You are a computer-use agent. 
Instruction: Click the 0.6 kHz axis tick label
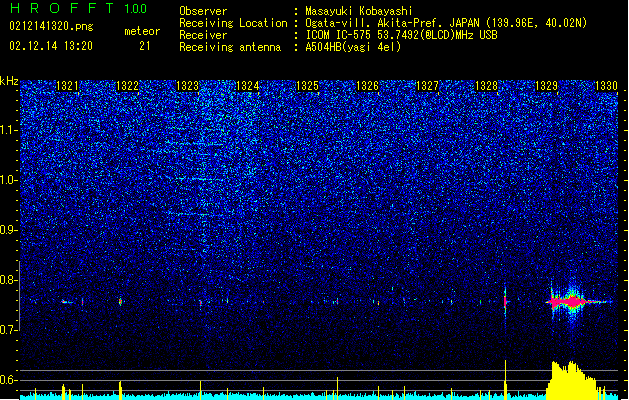8,380
